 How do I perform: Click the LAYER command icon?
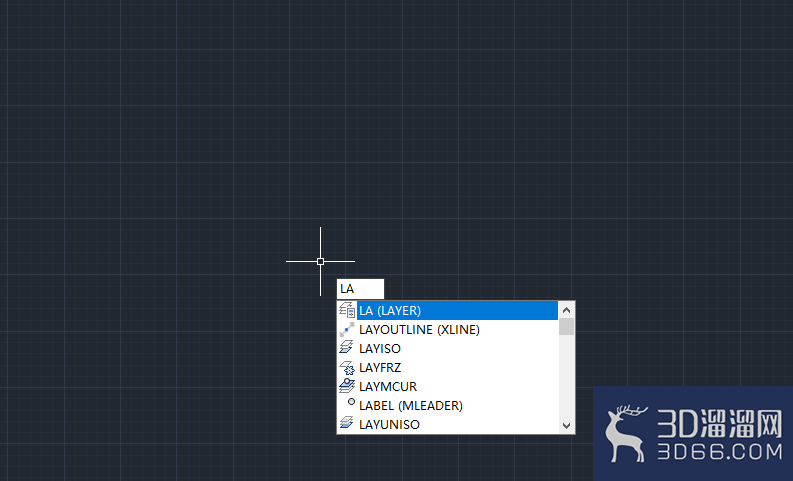(347, 310)
